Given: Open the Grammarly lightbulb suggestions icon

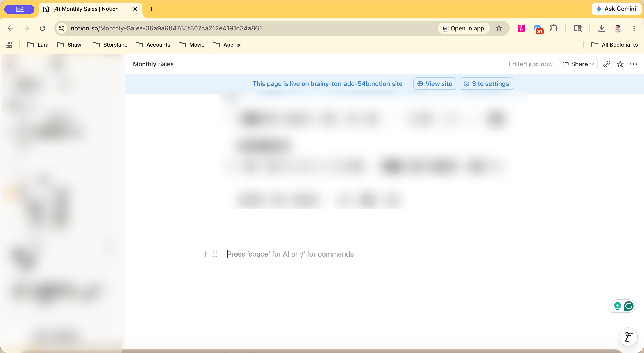Looking at the screenshot, I should pyautogui.click(x=618, y=306).
